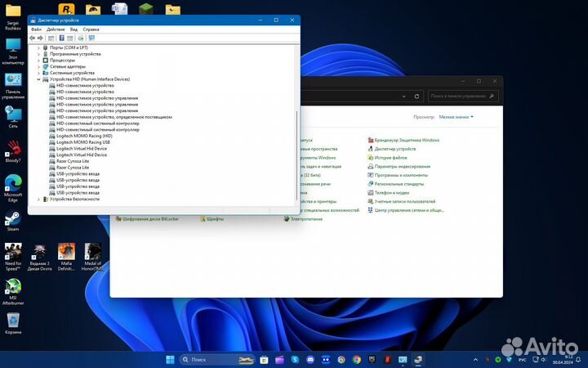Image resolution: width=588 pixels, height=368 pixels.
Task: Select Logitech MOMO Racing USB device
Action: [x=82, y=142]
